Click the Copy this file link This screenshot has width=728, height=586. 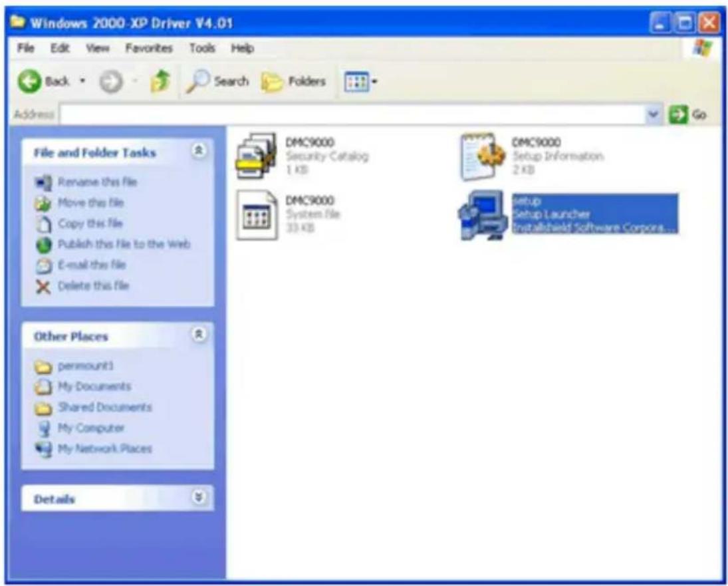point(90,223)
